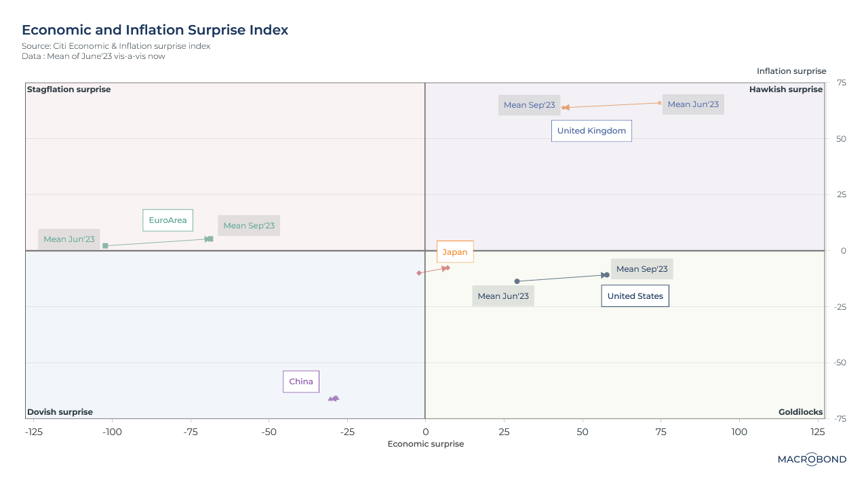
Task: Click the Euro Area June'23 square marker
Action: click(105, 245)
